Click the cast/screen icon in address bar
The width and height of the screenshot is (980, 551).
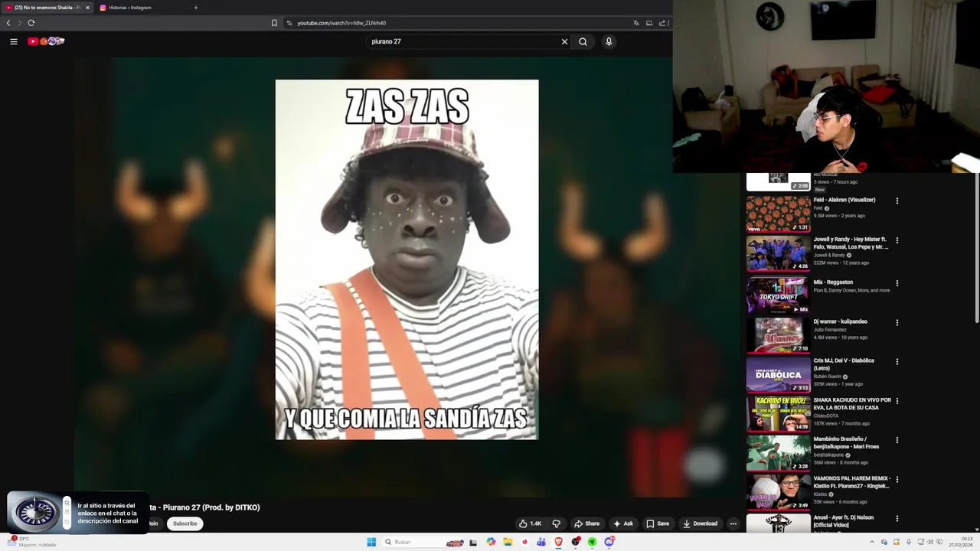coord(649,23)
